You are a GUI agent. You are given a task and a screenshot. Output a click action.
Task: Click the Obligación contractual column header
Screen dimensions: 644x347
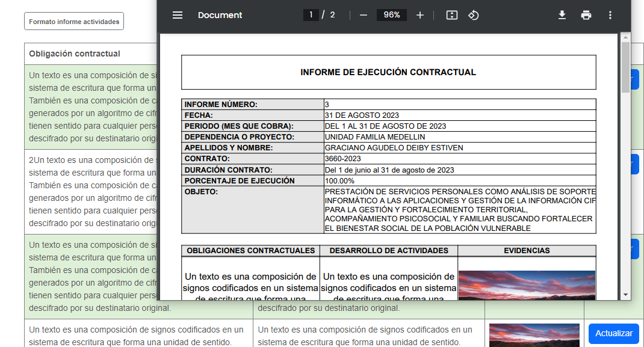click(x=75, y=54)
